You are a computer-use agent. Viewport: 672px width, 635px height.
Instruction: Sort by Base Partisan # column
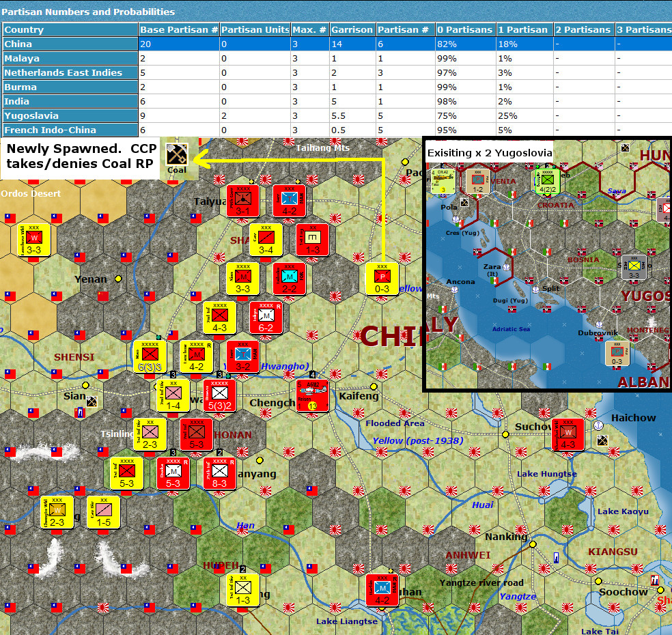[x=179, y=29]
